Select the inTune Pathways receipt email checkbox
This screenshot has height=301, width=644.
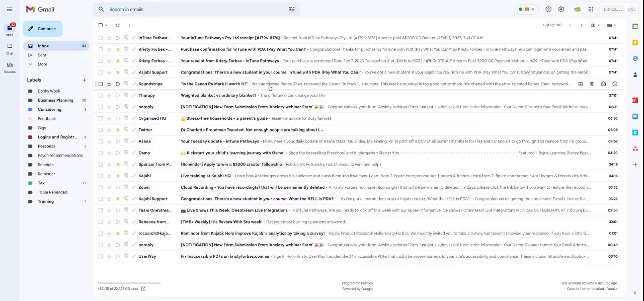click(x=101, y=38)
